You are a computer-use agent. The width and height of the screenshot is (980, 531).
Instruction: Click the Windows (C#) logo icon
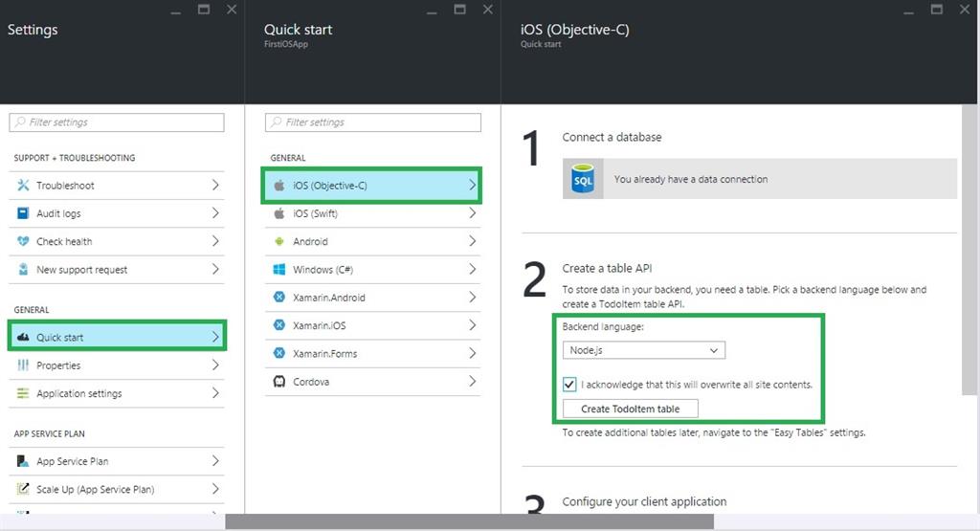click(x=278, y=270)
